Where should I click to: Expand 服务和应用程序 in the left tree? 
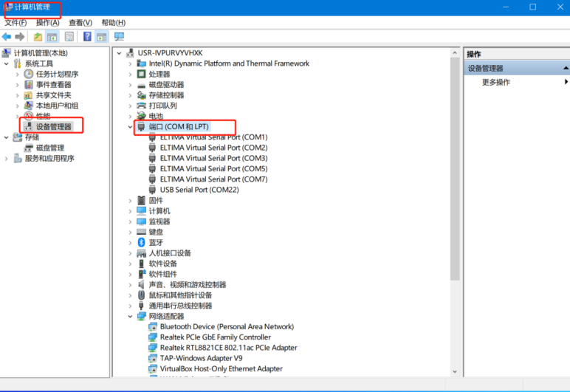point(7,158)
